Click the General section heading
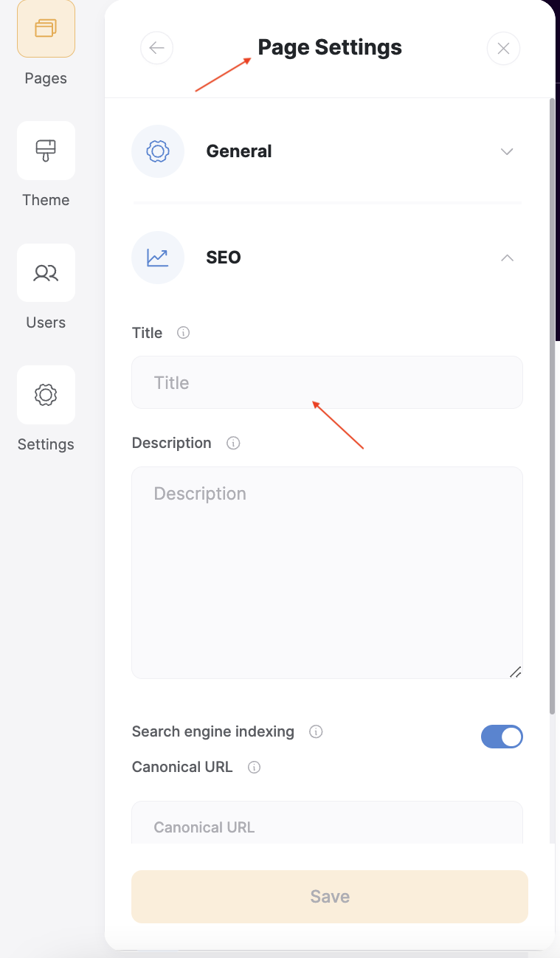The width and height of the screenshot is (560, 958). pyautogui.click(x=239, y=151)
